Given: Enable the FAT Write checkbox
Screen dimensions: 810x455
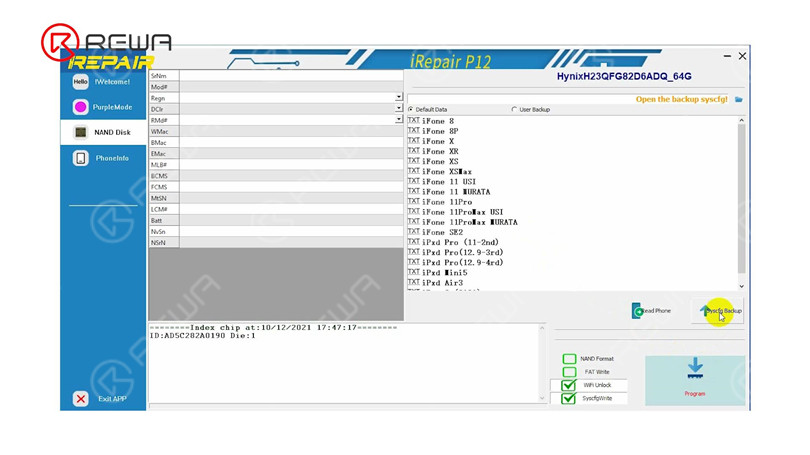Looking at the screenshot, I should click(569, 372).
